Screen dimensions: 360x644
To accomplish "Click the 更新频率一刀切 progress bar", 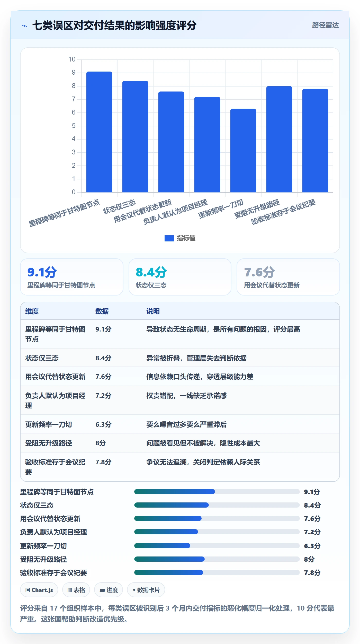I will pos(217,546).
